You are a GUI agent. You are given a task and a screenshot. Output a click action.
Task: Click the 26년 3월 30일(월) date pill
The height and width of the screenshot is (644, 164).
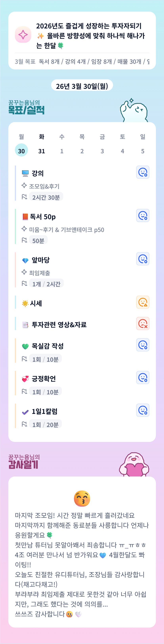click(x=82, y=86)
